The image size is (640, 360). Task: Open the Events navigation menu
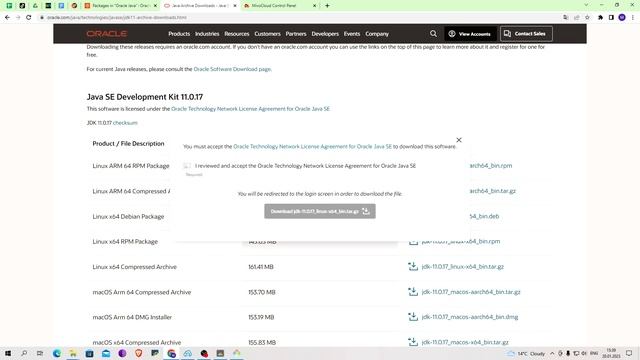point(352,34)
